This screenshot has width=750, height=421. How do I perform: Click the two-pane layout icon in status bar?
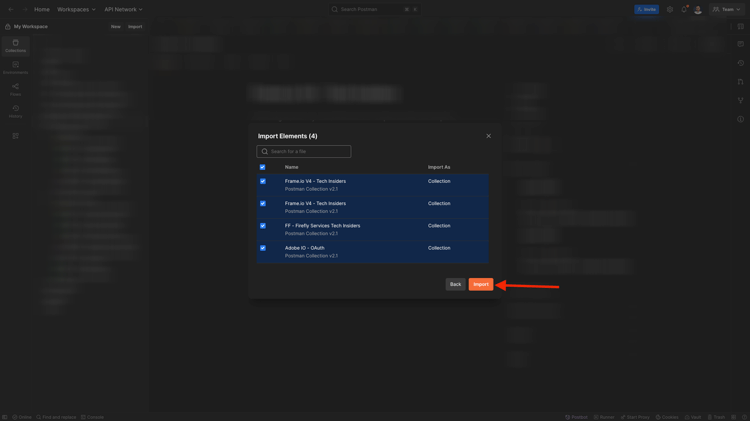[x=734, y=417]
